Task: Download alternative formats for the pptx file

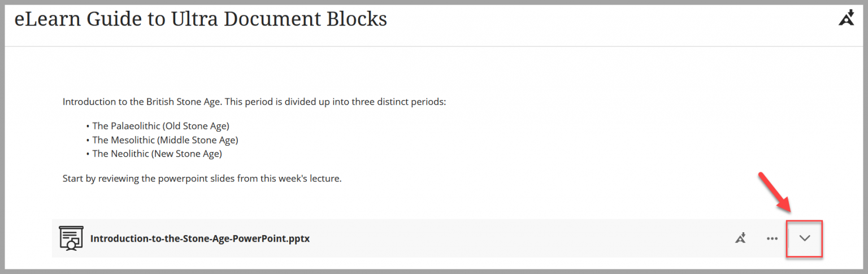Action: click(740, 238)
